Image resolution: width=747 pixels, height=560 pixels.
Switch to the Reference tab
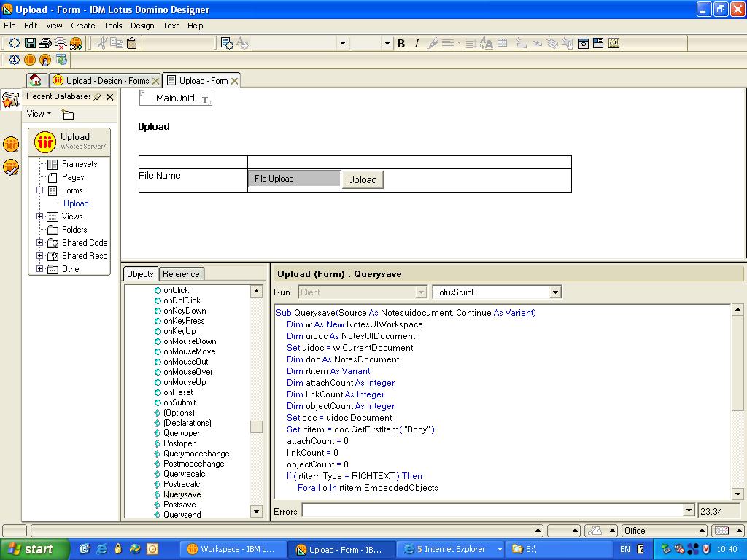point(181,274)
